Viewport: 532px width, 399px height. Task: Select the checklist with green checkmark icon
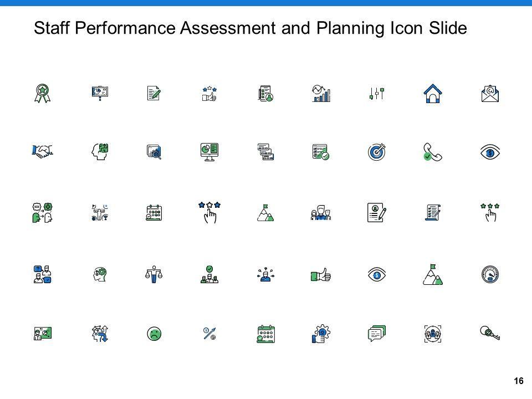[x=321, y=152]
